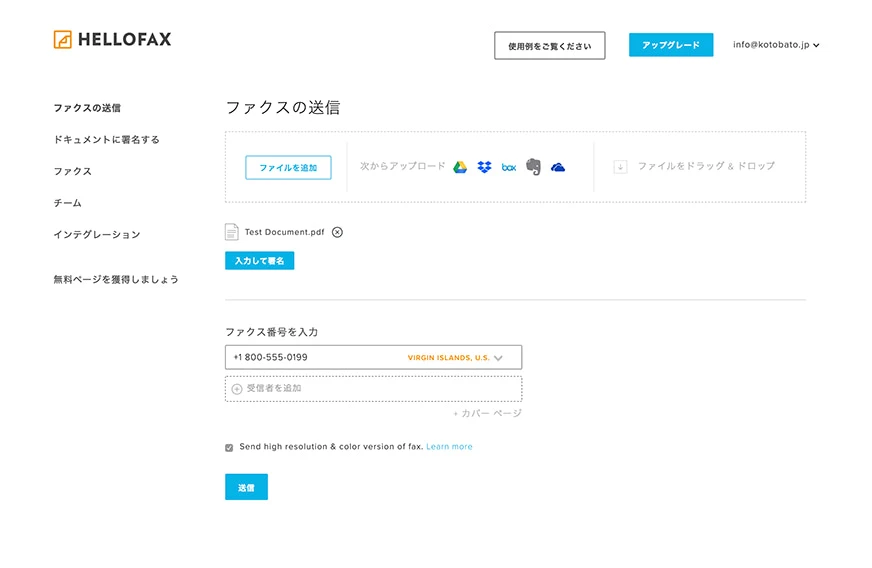Go to インテグレーション in the sidebar
The height and width of the screenshot is (568, 872).
(x=97, y=235)
